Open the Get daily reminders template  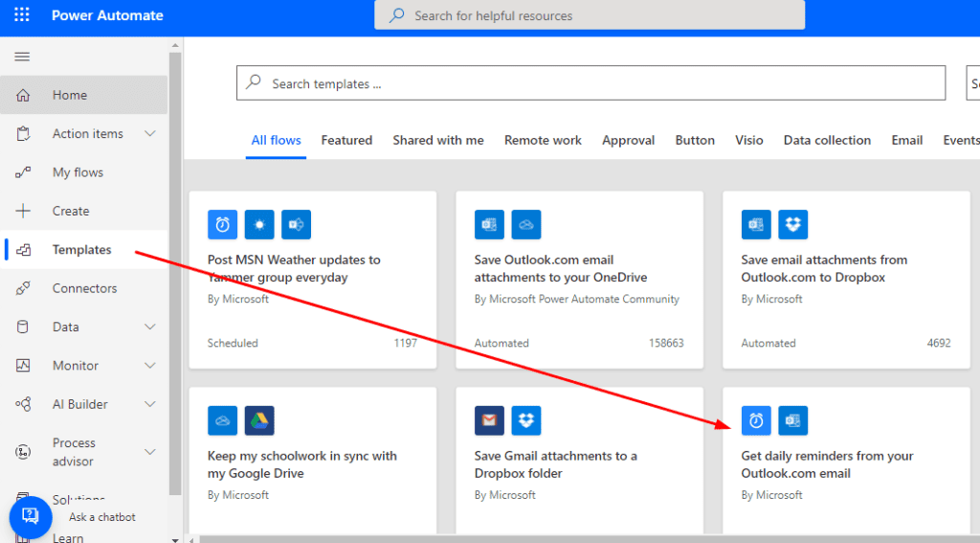click(x=827, y=464)
